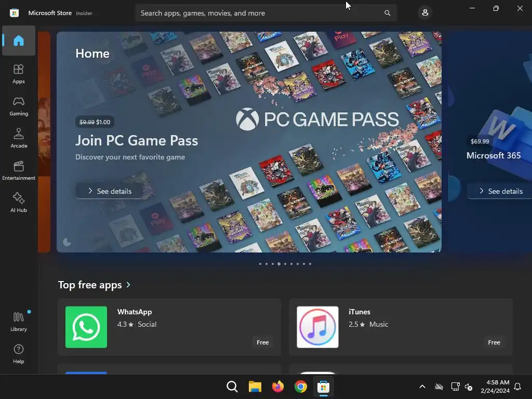This screenshot has height=399, width=532.
Task: Click the search magnifier icon in search box
Action: (x=387, y=13)
